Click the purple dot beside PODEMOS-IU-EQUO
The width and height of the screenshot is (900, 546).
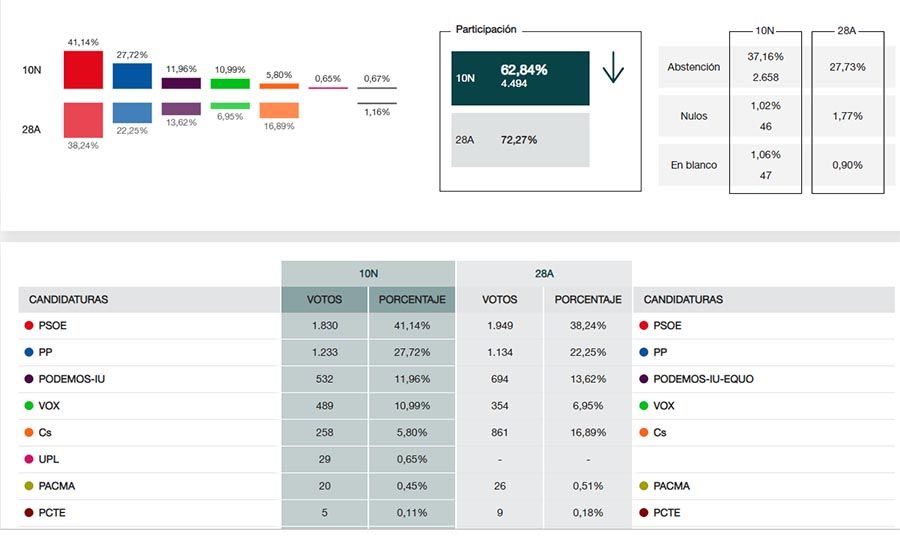click(x=644, y=379)
